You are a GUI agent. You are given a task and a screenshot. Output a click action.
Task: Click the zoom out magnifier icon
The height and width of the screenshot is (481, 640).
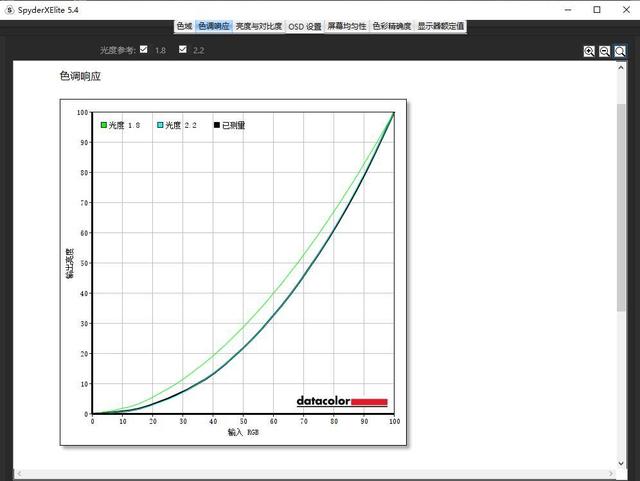point(604,51)
